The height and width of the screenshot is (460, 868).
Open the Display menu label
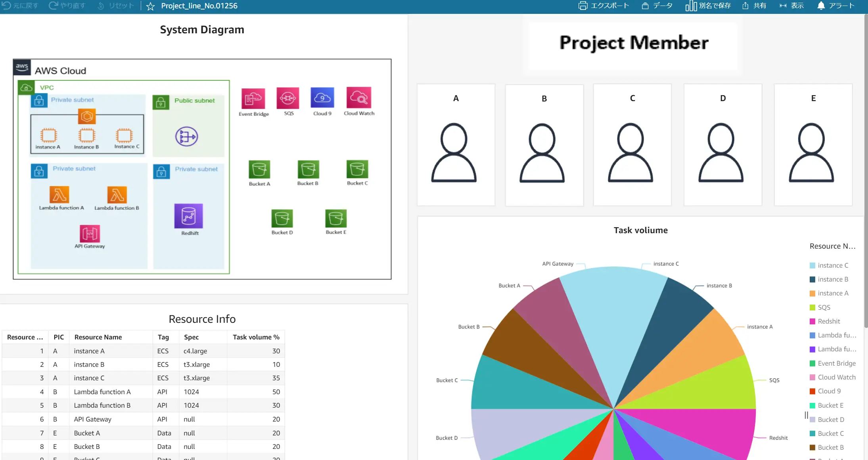797,6
